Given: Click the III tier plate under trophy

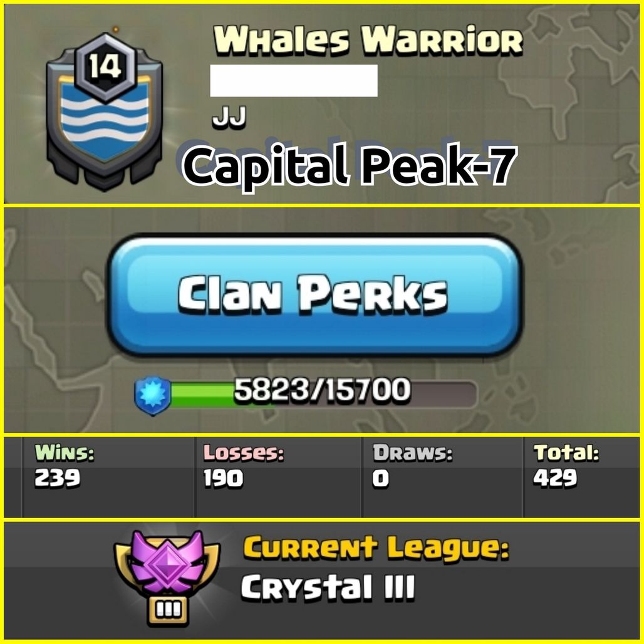Looking at the screenshot, I should click(167, 610).
